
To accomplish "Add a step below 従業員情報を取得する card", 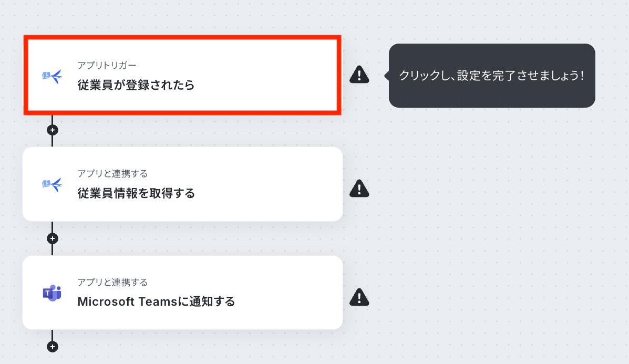I will 53,238.
